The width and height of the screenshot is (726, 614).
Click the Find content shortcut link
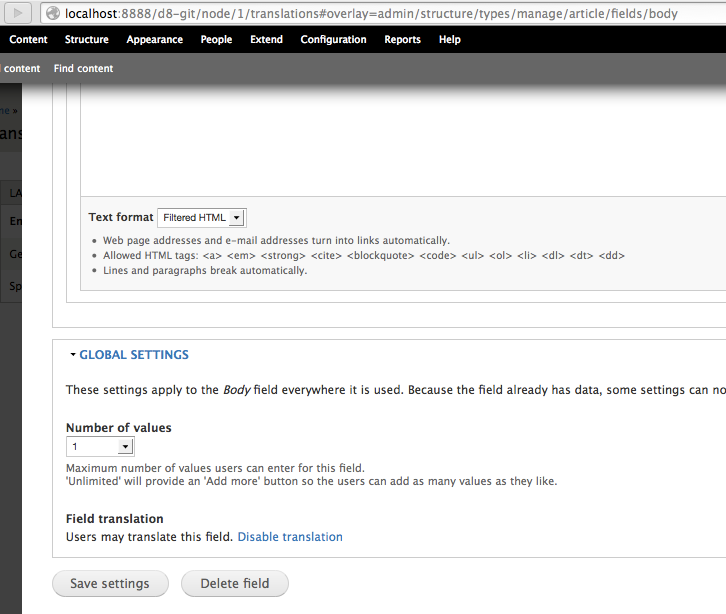click(x=83, y=69)
